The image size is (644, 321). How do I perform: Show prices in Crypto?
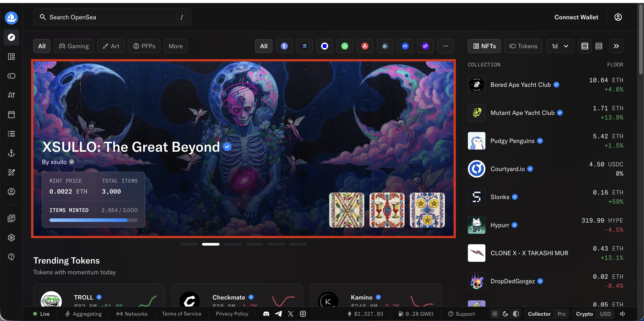pos(584,314)
